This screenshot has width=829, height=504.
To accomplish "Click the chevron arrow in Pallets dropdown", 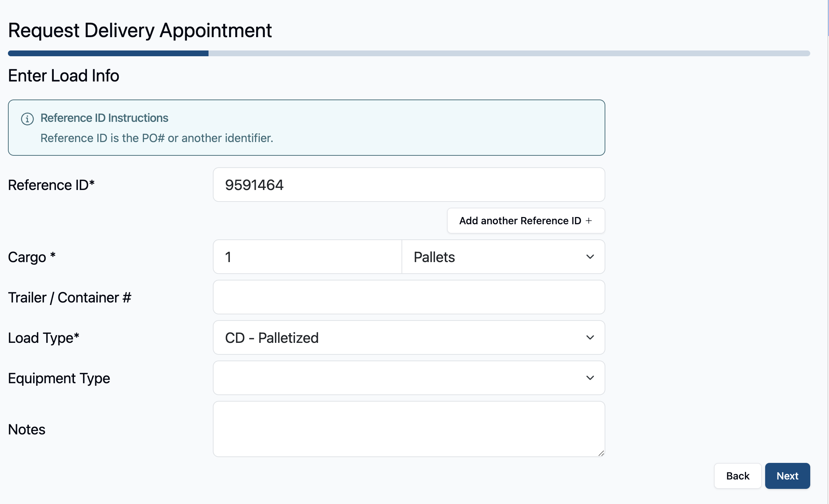I will (x=590, y=257).
